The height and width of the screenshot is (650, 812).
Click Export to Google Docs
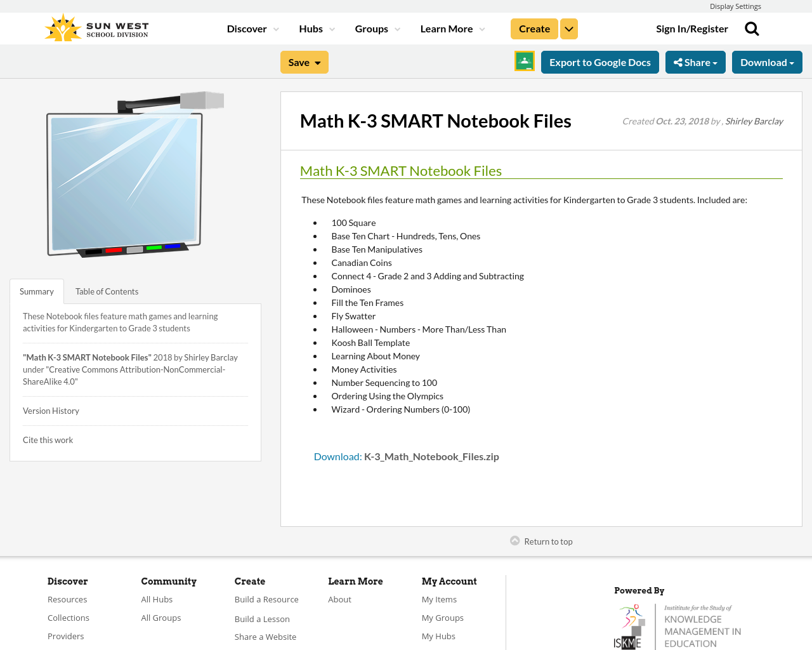click(599, 61)
